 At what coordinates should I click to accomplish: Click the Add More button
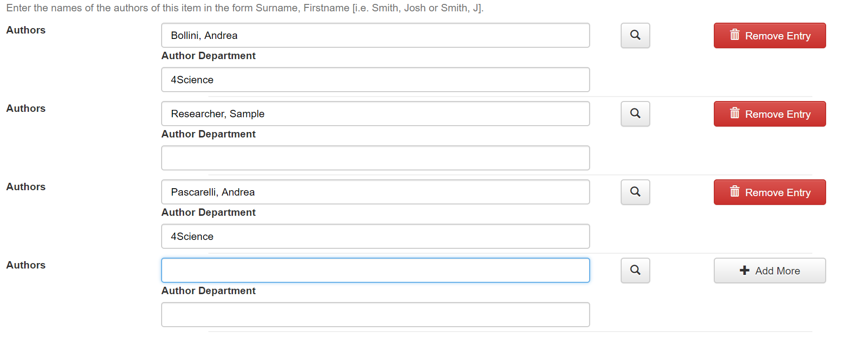[x=769, y=270]
